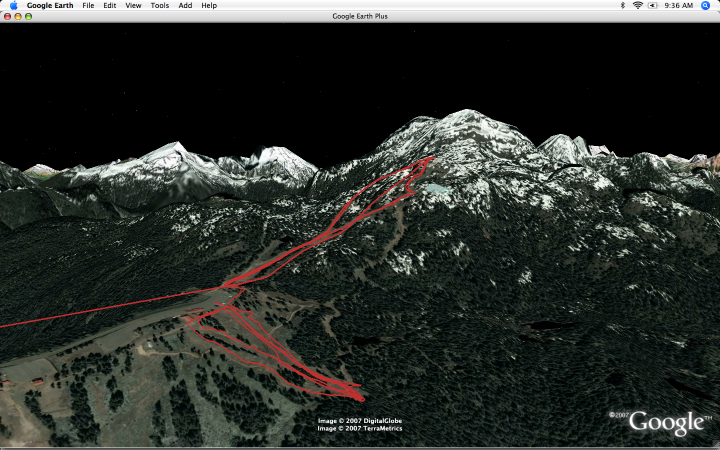Open the Edit menu
The height and width of the screenshot is (450, 720).
[109, 6]
